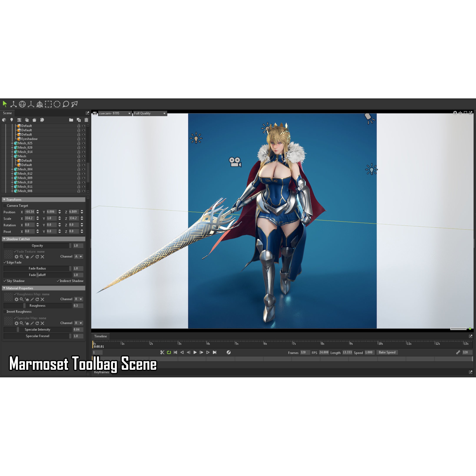Expand the Mesh_025 tree item
Image resolution: width=476 pixels, height=476 pixels.
(x=12, y=143)
